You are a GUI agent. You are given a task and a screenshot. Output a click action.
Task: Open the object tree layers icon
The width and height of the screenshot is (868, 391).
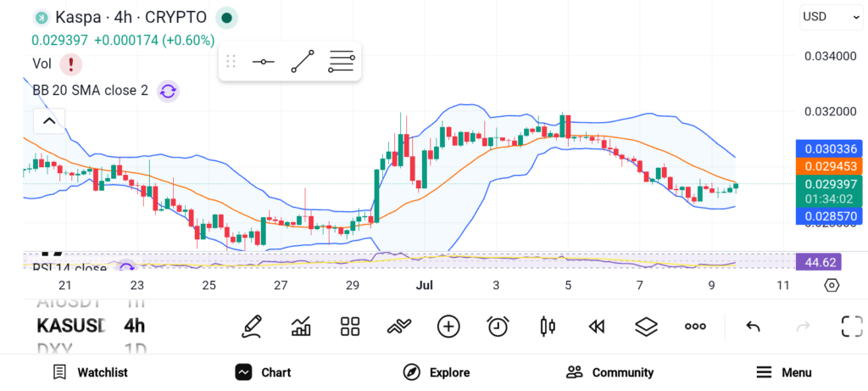[645, 327]
